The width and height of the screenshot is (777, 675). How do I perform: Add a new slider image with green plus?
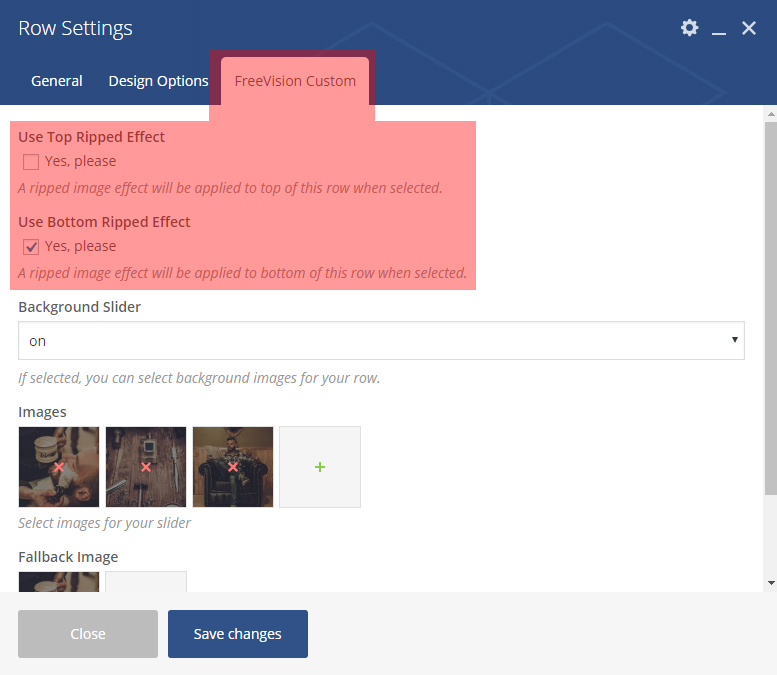tap(320, 467)
